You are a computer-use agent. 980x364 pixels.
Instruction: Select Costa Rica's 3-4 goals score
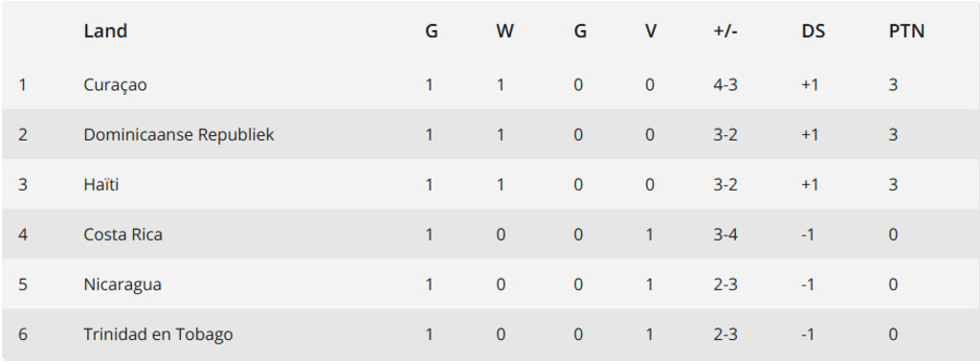(x=725, y=235)
